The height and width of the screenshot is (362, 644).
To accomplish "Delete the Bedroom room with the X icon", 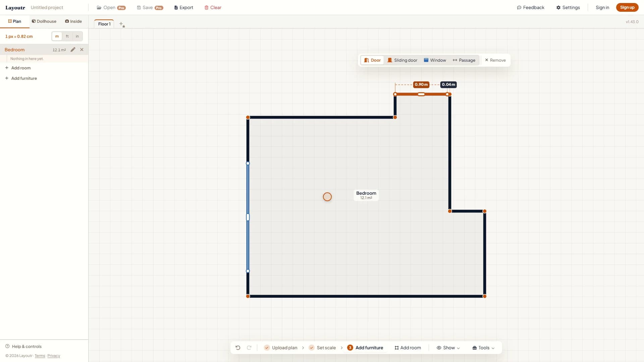I will [x=82, y=50].
